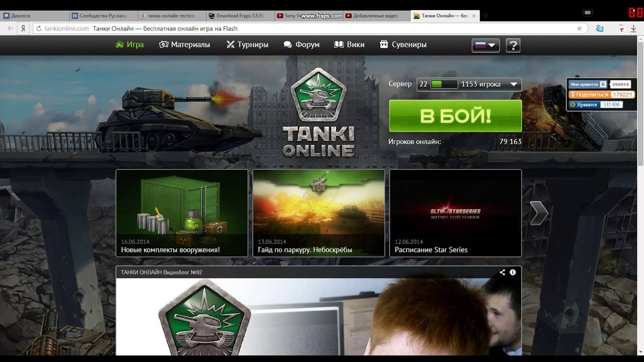The height and width of the screenshot is (362, 644).
Task: Open the Гайд по паркуру. Небоскрёбы card
Action: coord(318,213)
